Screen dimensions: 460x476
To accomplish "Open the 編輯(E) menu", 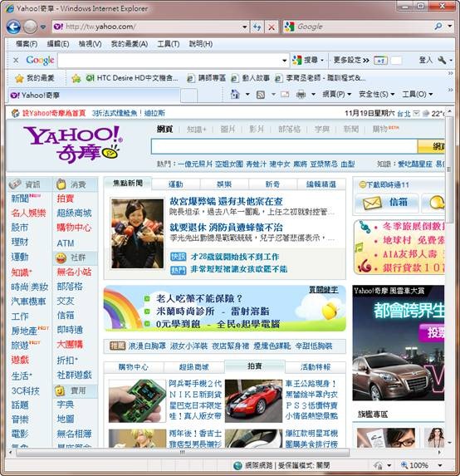I will coord(58,44).
